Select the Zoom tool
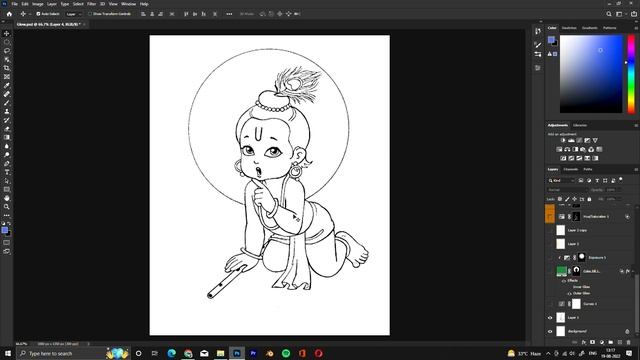 (7, 207)
